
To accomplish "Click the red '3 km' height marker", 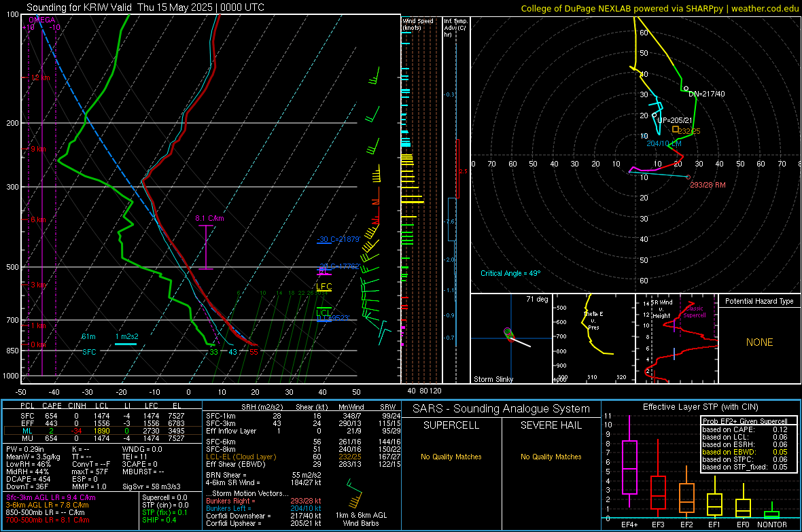I will click(x=38, y=285).
